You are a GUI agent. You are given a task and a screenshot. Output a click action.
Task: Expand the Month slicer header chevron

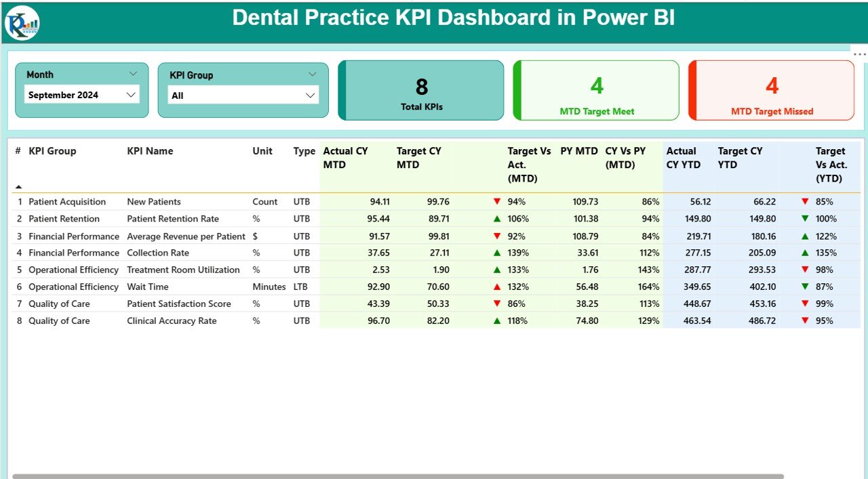coord(133,74)
